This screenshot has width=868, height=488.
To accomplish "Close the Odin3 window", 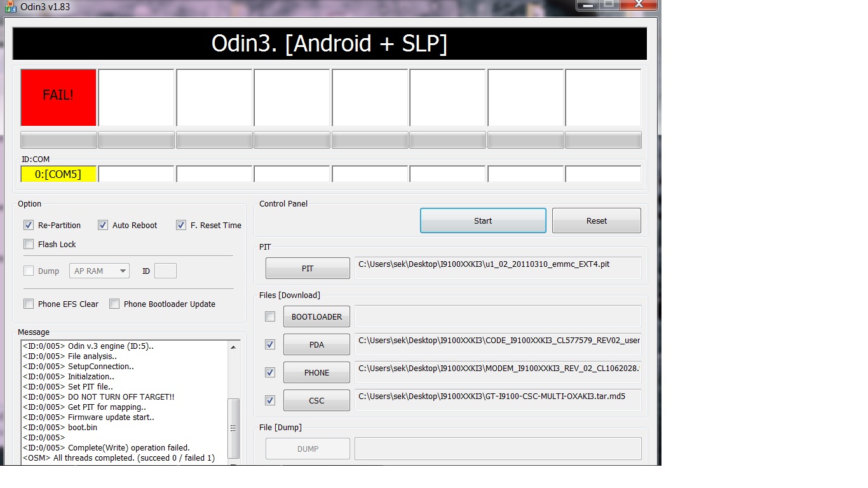I will click(639, 4).
